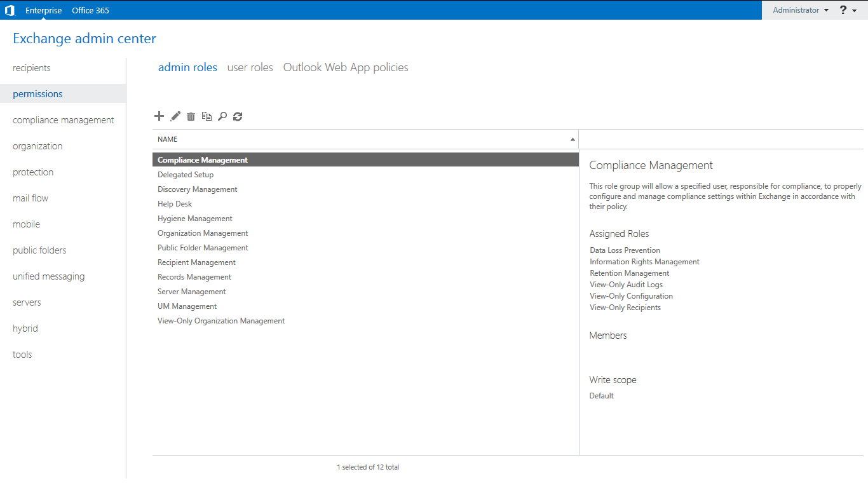Open compliance management in left navigation
Image resolution: width=868 pixels, height=488 pixels.
tap(64, 120)
